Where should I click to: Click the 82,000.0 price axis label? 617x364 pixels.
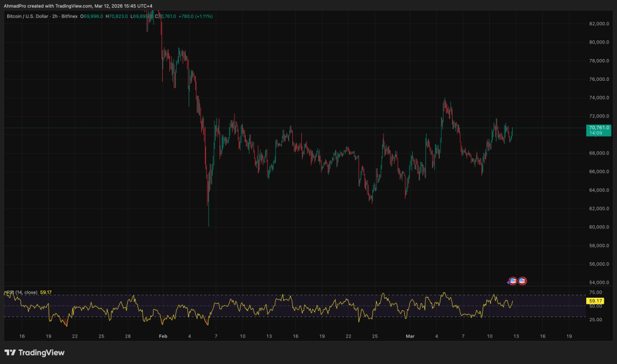[x=599, y=24]
